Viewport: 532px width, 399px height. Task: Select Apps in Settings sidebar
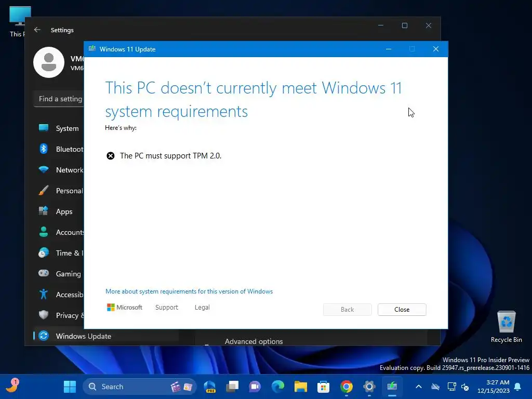click(58, 211)
